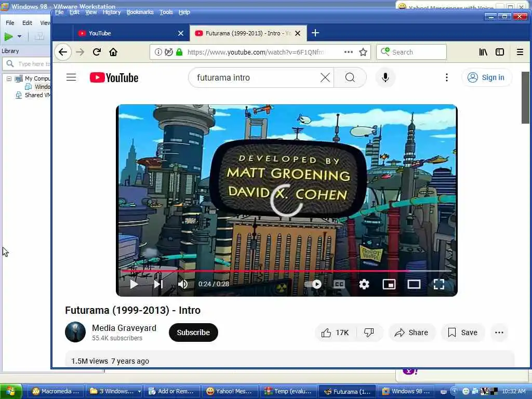This screenshot has height=399, width=532.
Task: Toggle autoplay switch in player
Action: pos(313,284)
